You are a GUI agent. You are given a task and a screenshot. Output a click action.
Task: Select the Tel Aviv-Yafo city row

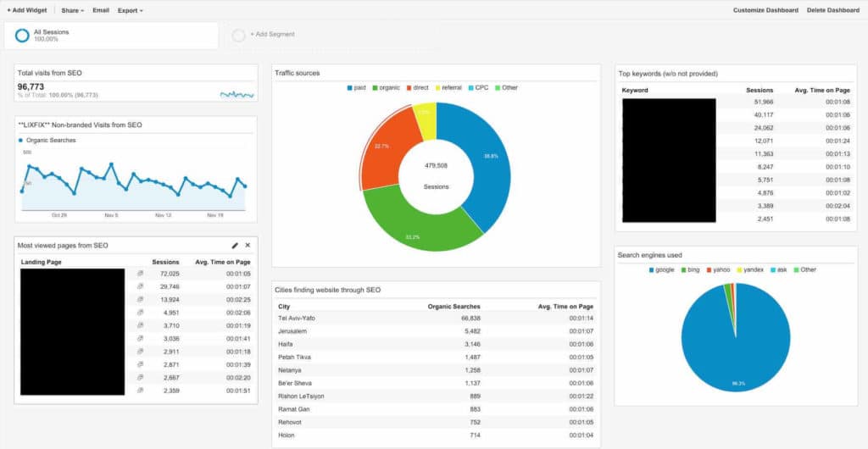coord(436,319)
